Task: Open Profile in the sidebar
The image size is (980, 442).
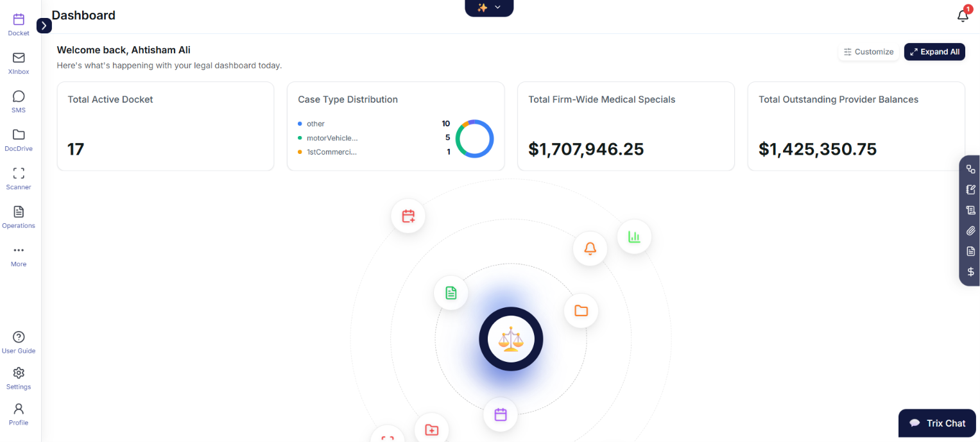Action: click(19, 414)
